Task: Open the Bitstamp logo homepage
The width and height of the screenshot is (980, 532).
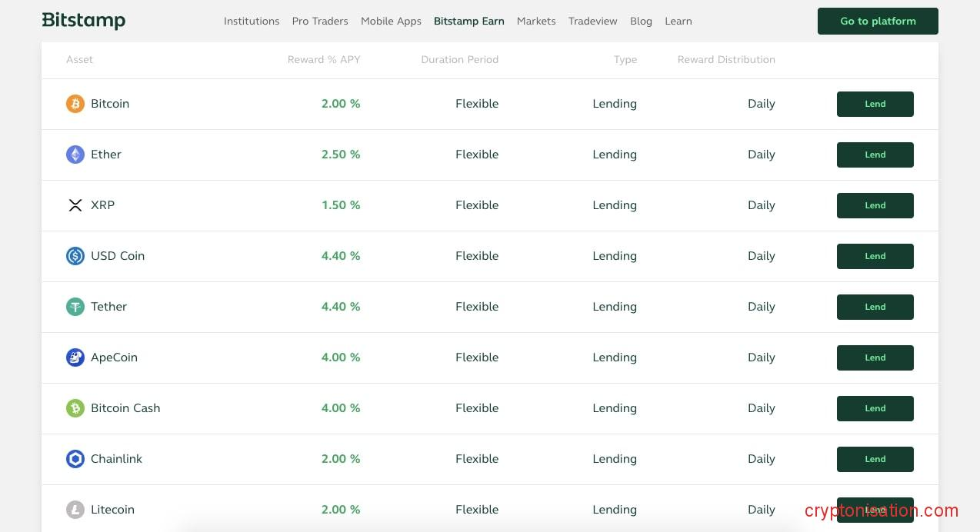Action: tap(83, 21)
